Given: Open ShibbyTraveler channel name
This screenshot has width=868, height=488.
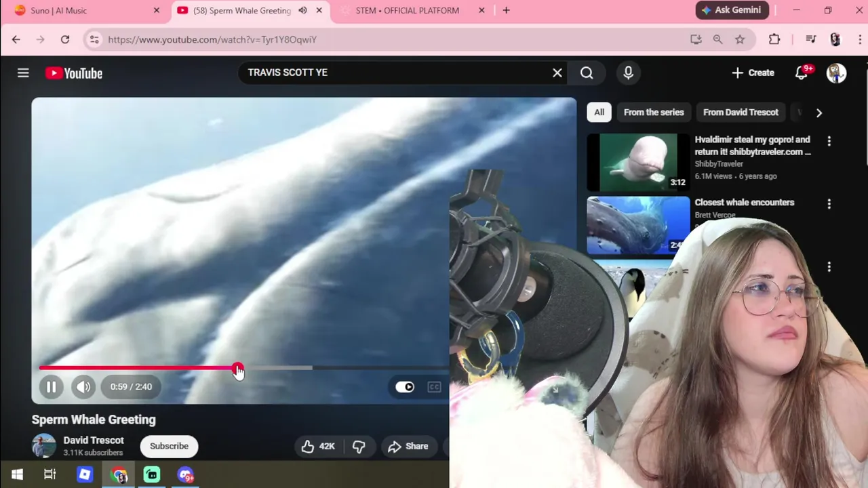Looking at the screenshot, I should coord(719,164).
